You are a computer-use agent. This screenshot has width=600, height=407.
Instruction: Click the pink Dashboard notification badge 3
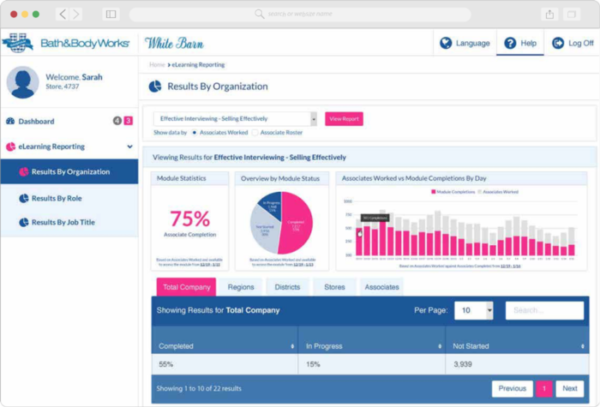(x=128, y=121)
